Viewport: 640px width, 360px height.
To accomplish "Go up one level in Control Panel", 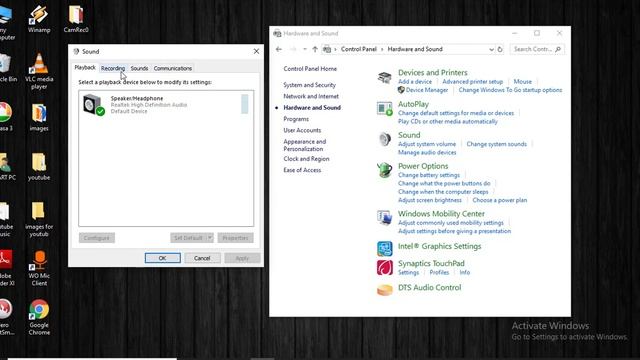I will 315,49.
